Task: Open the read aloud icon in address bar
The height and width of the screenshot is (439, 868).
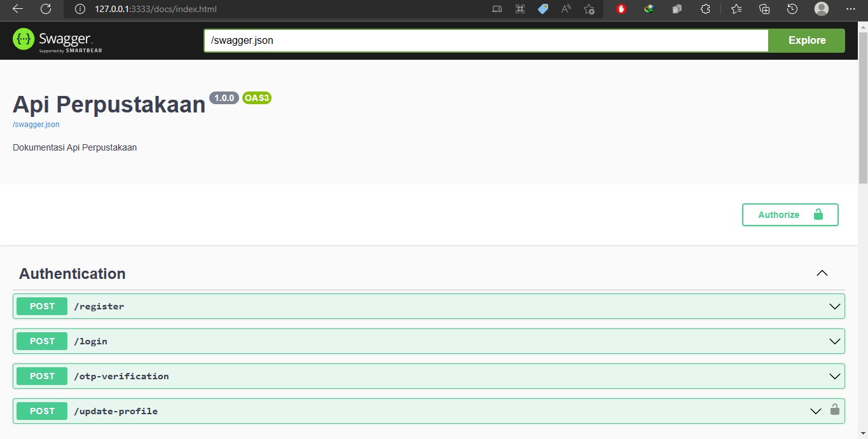Action: pos(565,9)
